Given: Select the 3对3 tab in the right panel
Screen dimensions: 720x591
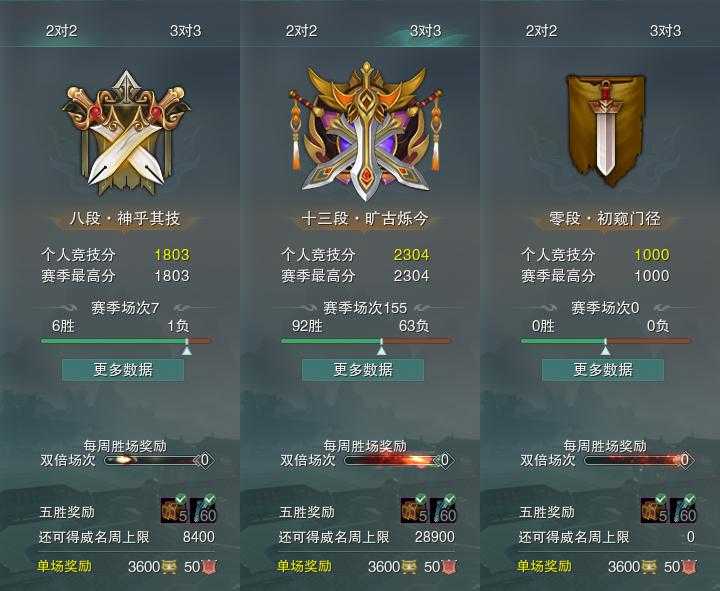Looking at the screenshot, I should click(x=665, y=31).
